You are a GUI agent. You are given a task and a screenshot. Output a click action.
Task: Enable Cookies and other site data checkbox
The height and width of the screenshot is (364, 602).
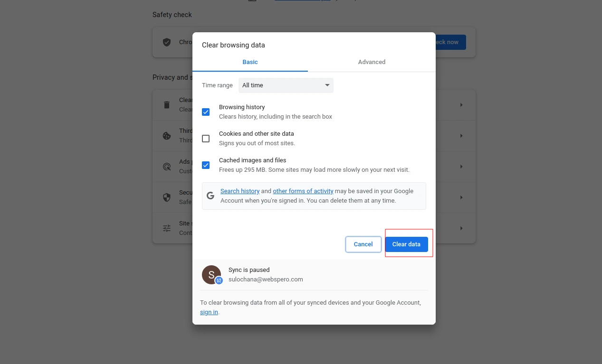(206, 139)
